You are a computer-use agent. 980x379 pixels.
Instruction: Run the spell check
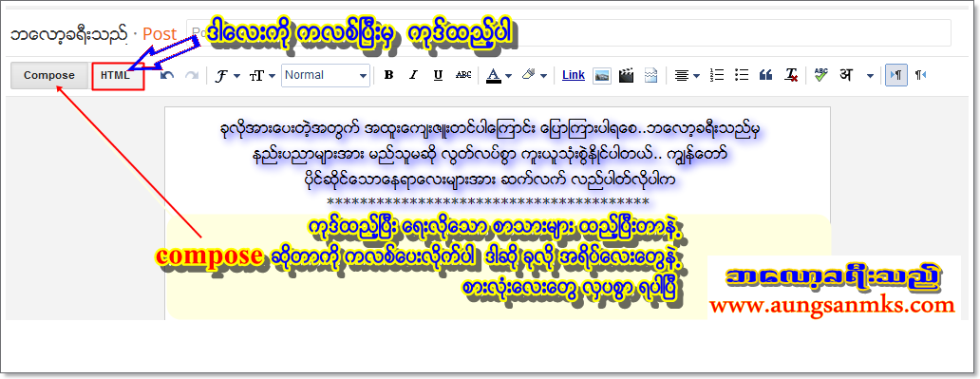pyautogui.click(x=821, y=75)
